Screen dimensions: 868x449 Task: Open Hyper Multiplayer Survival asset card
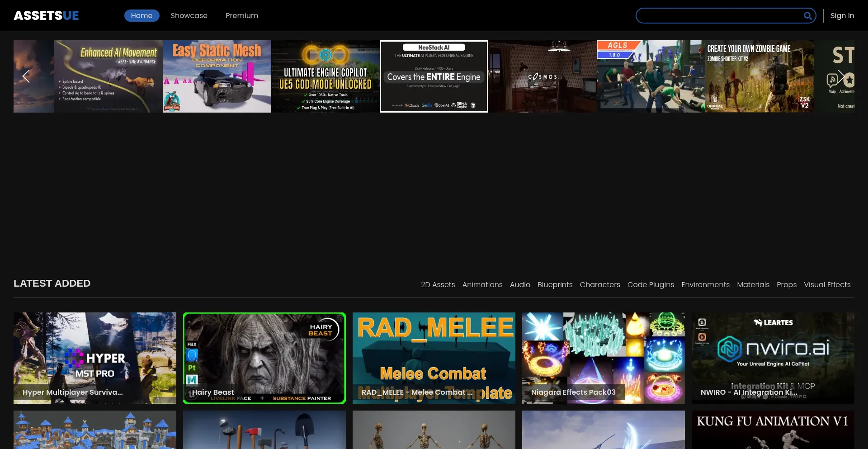point(95,358)
